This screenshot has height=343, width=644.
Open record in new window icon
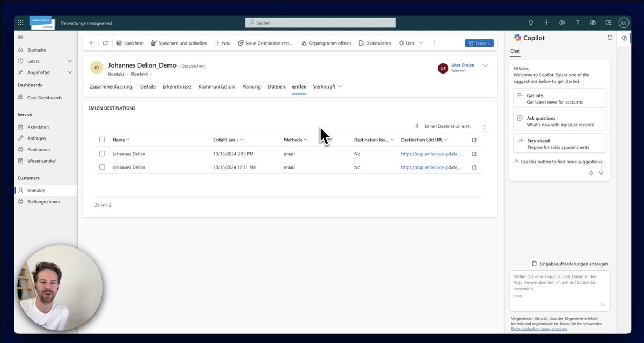105,43
